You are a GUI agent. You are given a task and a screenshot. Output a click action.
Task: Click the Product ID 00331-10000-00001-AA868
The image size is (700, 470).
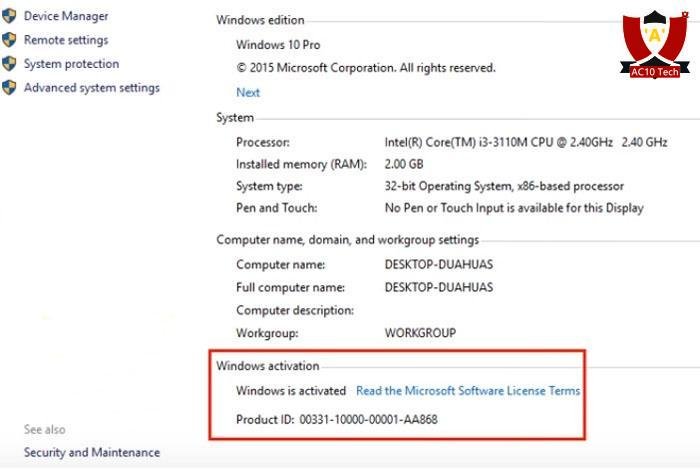(337, 420)
